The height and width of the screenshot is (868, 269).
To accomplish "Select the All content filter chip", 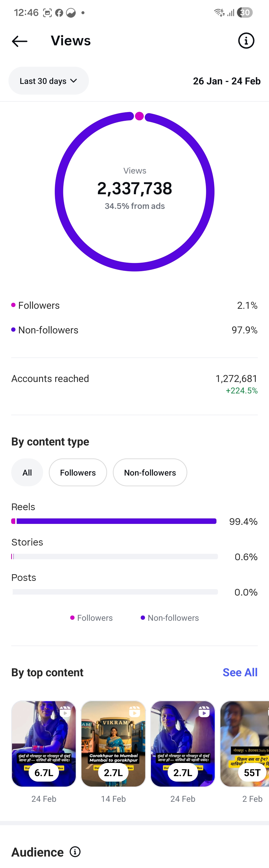I will pos(27,472).
